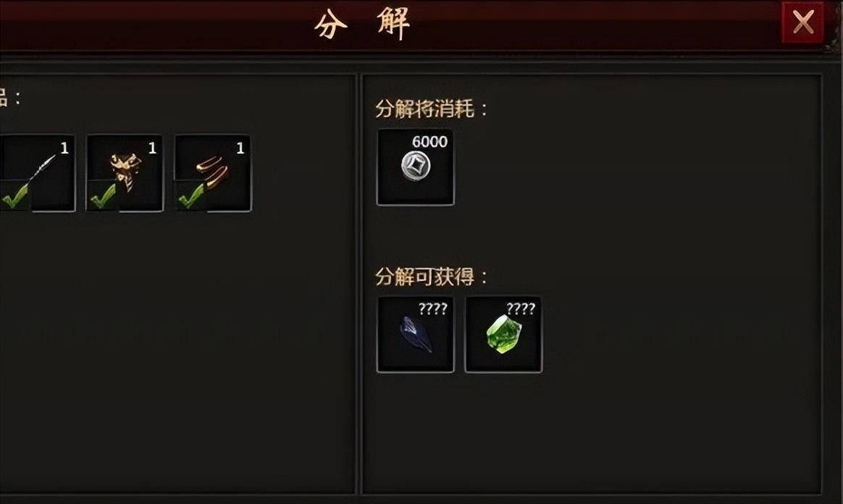Click the quantity 1 on the armor slot
Screen dimensions: 843x504
tap(152, 148)
